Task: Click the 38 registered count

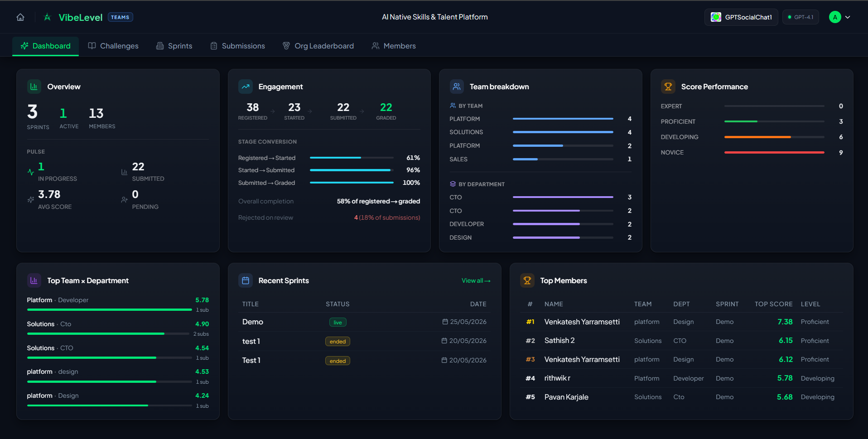Action: [x=253, y=107]
